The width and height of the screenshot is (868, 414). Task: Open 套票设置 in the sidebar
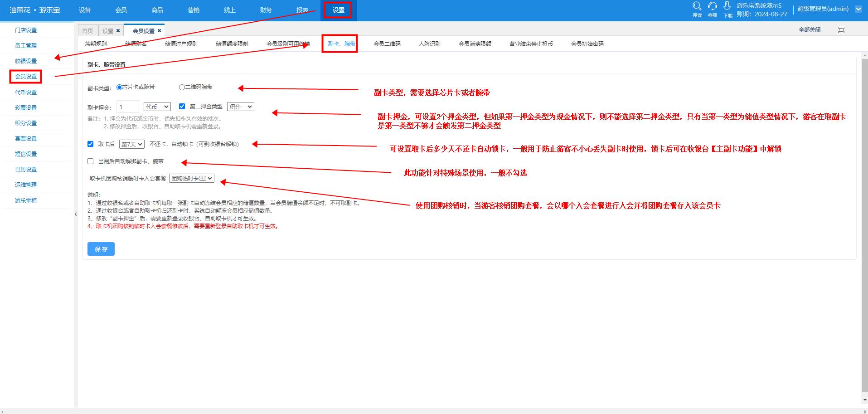point(26,139)
